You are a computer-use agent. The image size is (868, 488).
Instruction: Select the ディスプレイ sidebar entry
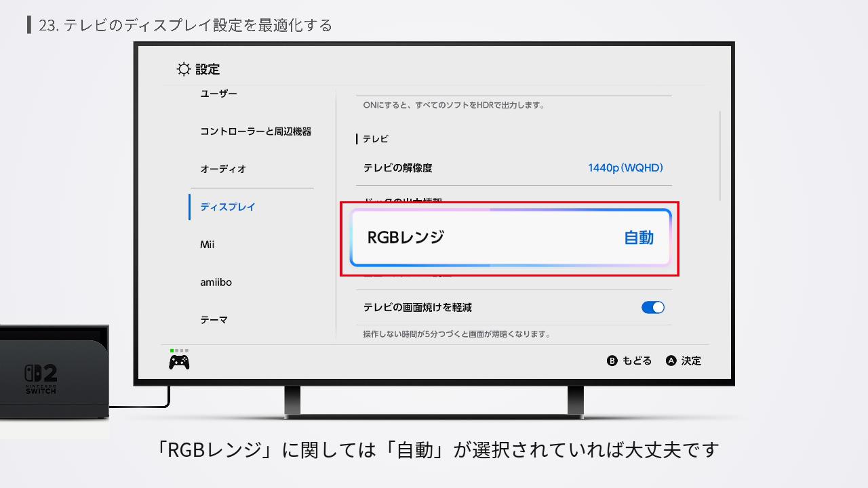coord(227,207)
